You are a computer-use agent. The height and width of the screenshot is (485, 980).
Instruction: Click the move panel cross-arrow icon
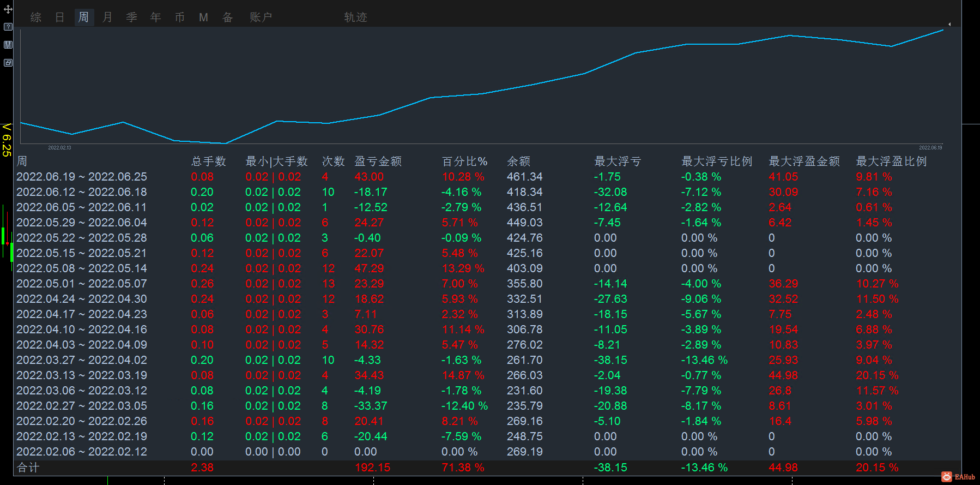click(x=8, y=9)
